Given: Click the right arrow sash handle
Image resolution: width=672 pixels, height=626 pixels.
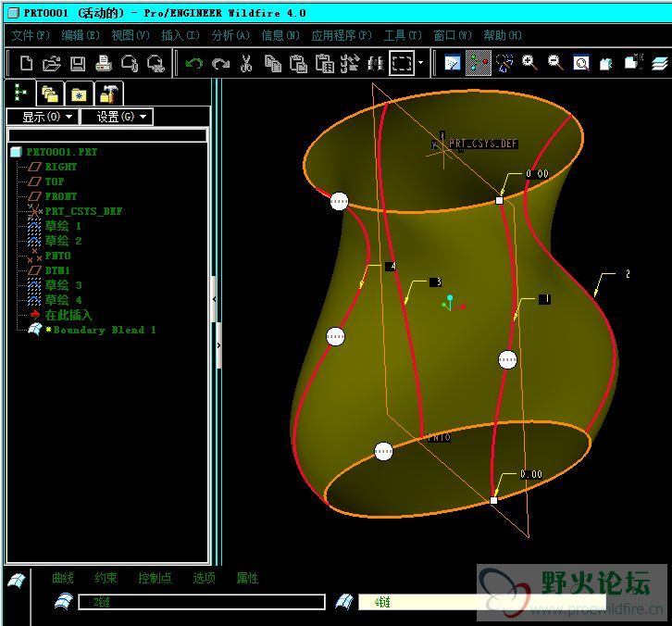Looking at the screenshot, I should tap(219, 345).
